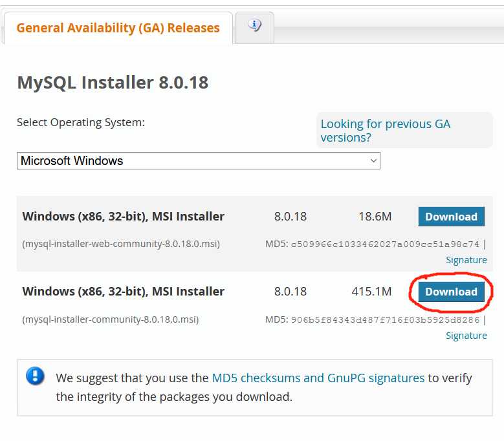Image resolution: width=504 pixels, height=441 pixels.
Task: Click MD5 hash starting with c509966c
Action: coord(385,244)
